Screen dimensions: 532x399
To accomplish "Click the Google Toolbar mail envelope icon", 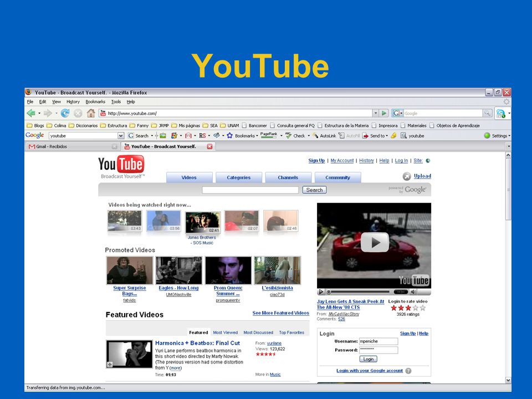I will point(188,136).
